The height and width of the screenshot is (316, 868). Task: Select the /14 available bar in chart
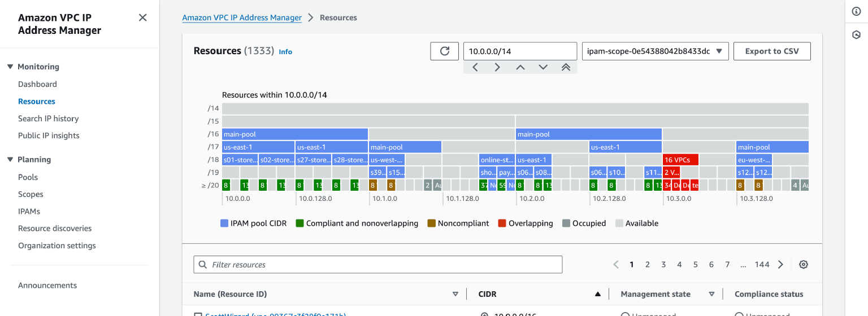click(515, 108)
